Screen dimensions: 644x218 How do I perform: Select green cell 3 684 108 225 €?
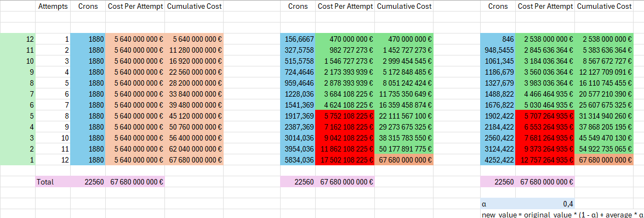(345, 94)
